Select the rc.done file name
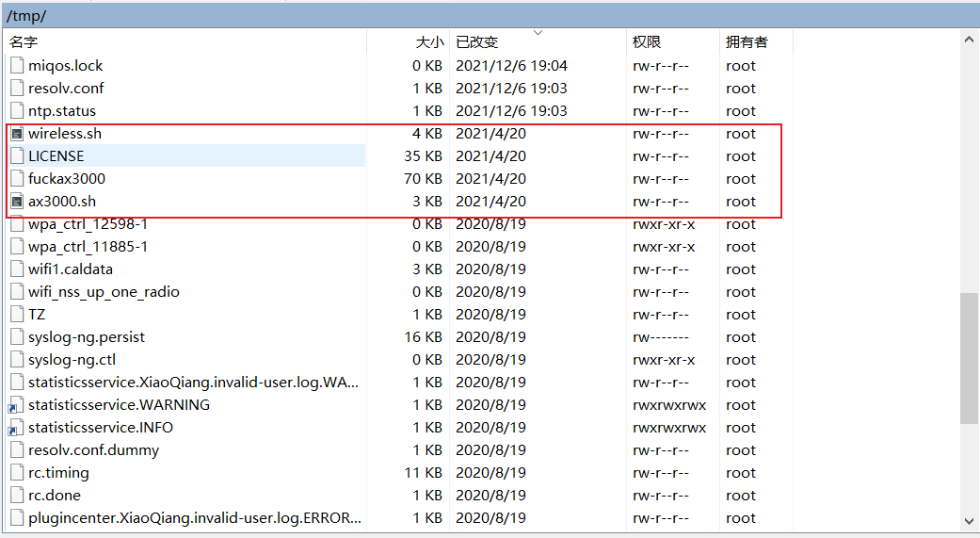 point(55,495)
